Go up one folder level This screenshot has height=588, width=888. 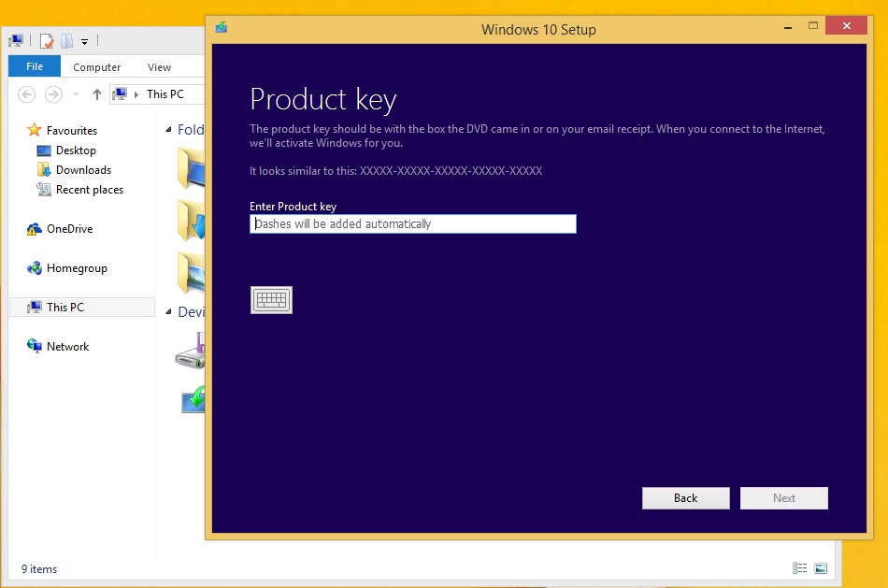pos(97,94)
